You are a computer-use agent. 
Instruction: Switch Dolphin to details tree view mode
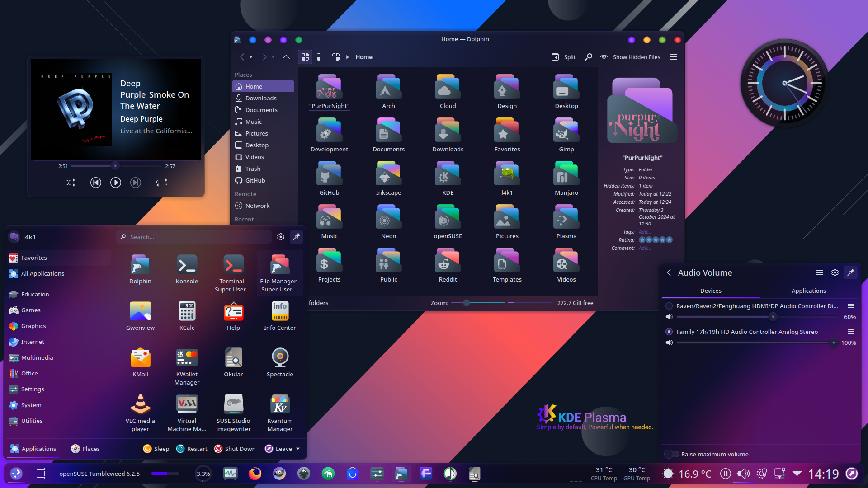pos(336,57)
